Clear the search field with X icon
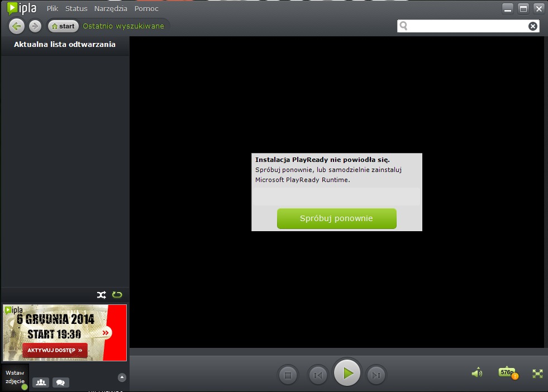Image resolution: width=548 pixels, height=392 pixels. (x=532, y=26)
